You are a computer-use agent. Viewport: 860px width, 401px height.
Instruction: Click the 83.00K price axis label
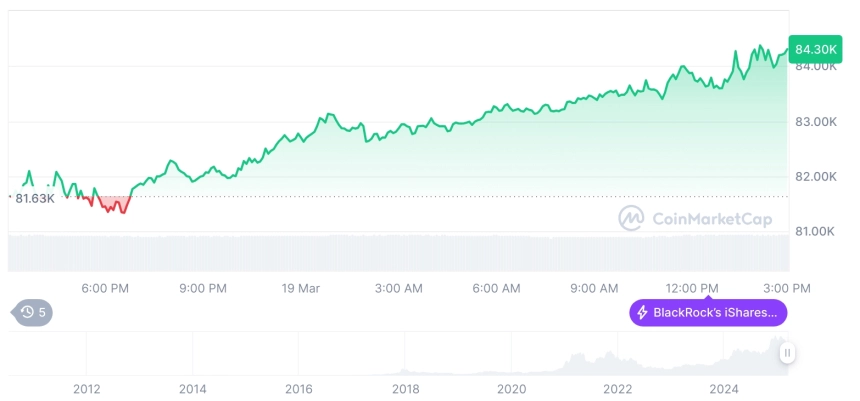tap(816, 122)
